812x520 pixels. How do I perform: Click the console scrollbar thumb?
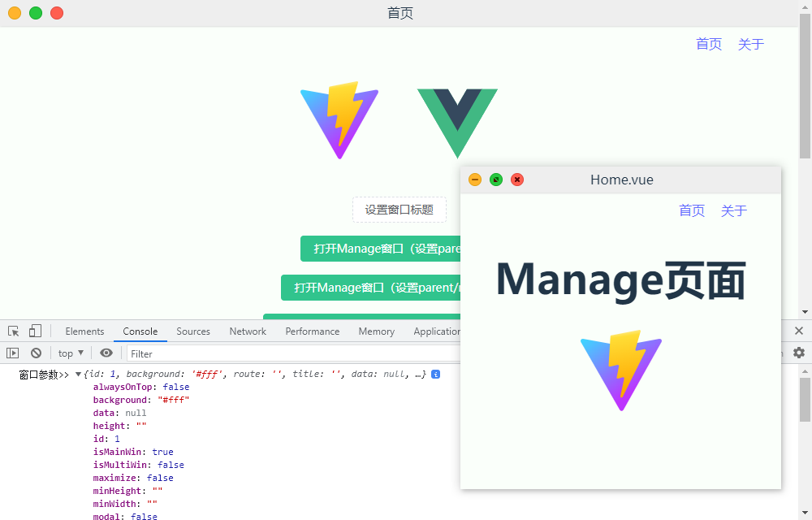point(805,400)
